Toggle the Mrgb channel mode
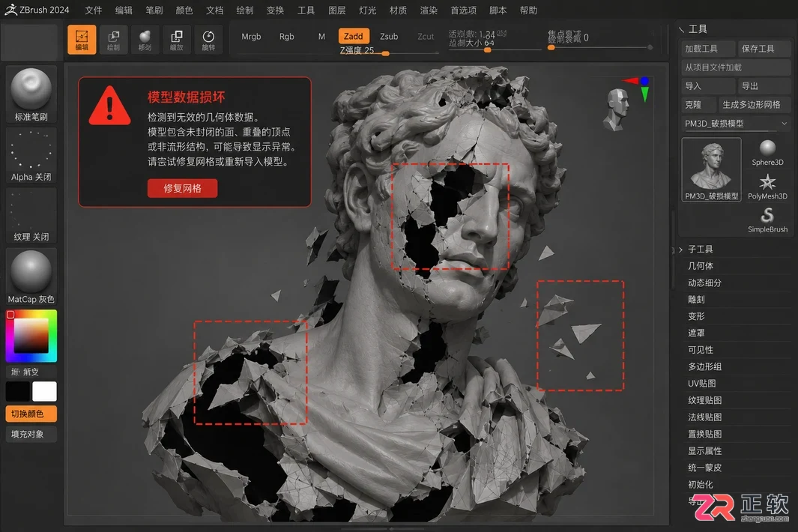Viewport: 798px width, 532px height. tap(251, 36)
